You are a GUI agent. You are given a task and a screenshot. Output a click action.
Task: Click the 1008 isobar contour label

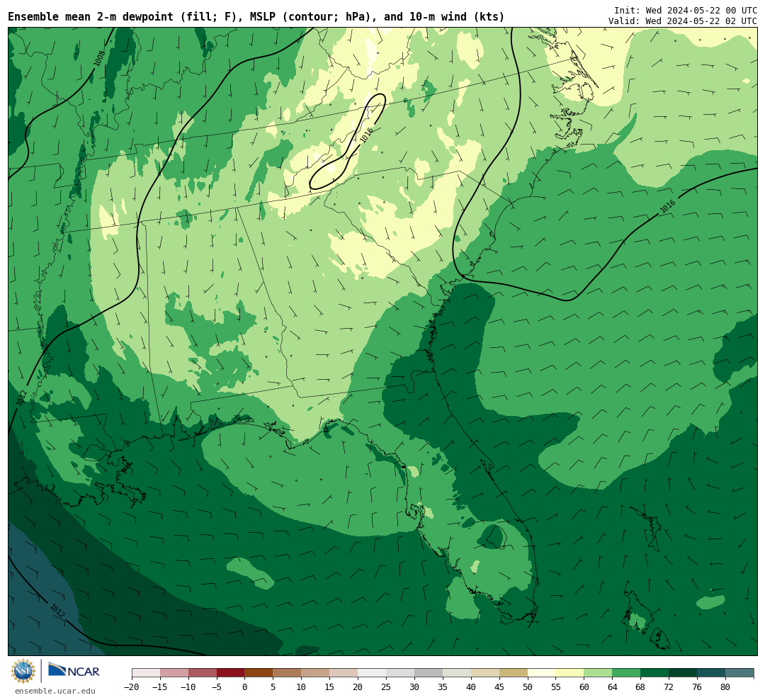click(99, 59)
